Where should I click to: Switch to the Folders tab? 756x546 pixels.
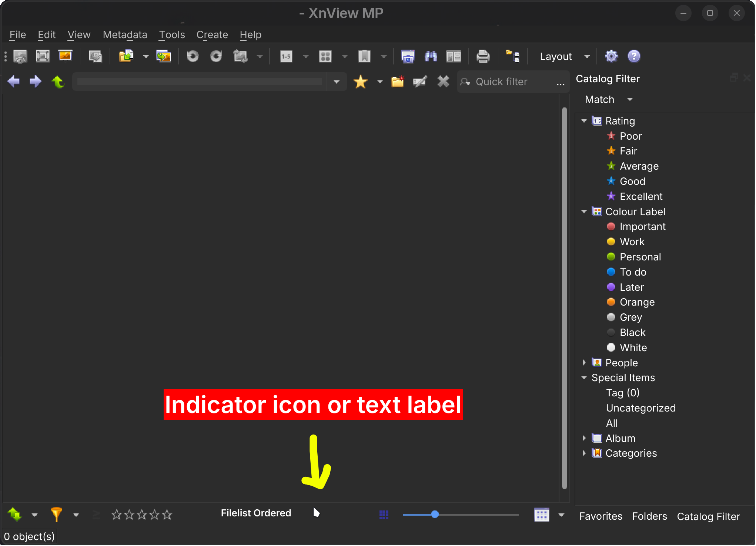(649, 516)
